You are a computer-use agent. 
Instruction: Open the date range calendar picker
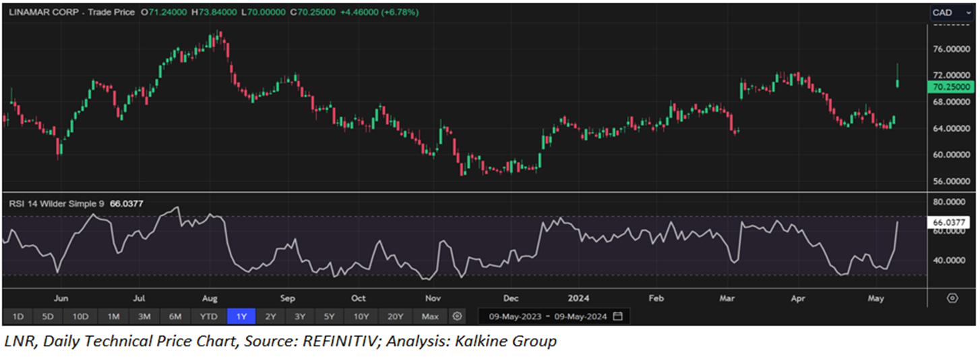618,316
